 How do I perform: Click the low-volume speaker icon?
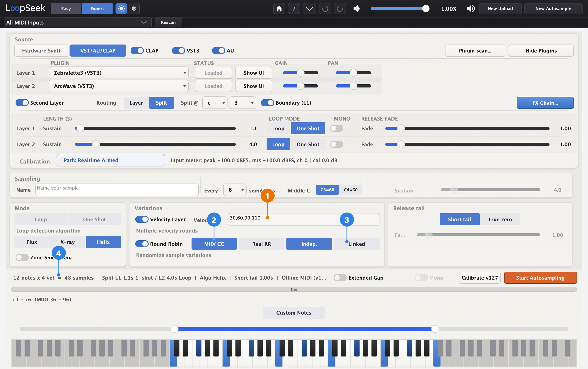tap(357, 9)
